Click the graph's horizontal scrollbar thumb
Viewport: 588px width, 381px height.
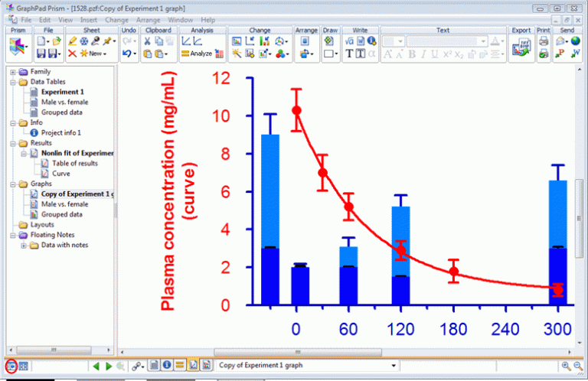tap(298, 352)
